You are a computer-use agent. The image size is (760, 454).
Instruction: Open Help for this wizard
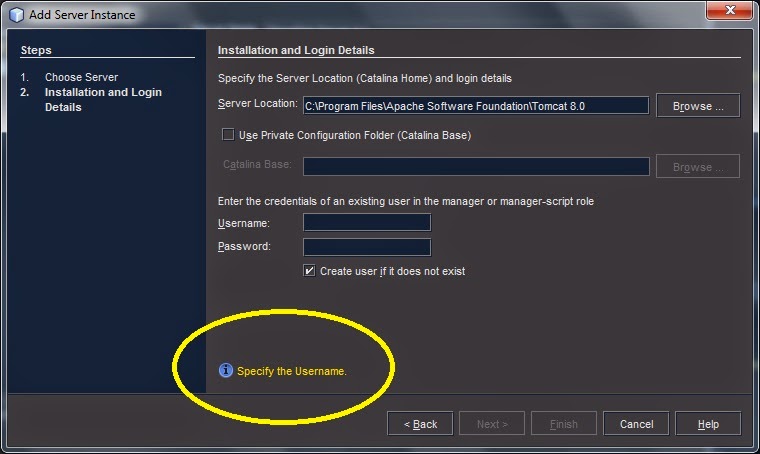click(x=708, y=424)
